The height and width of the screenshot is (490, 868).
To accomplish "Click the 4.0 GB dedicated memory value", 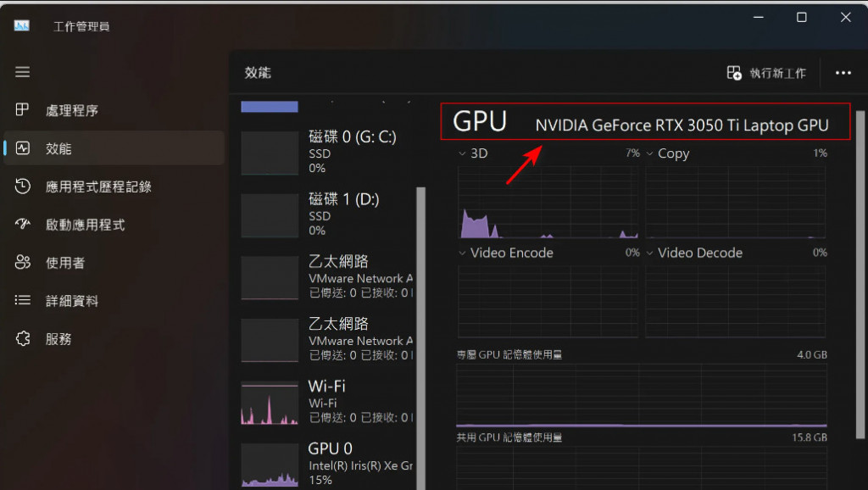I will 811,354.
